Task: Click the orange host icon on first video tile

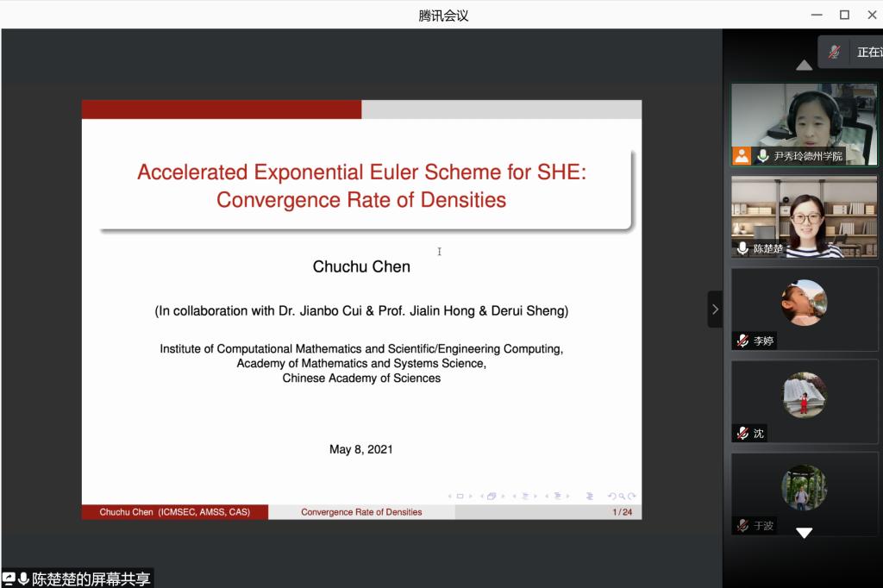Action: click(x=742, y=156)
